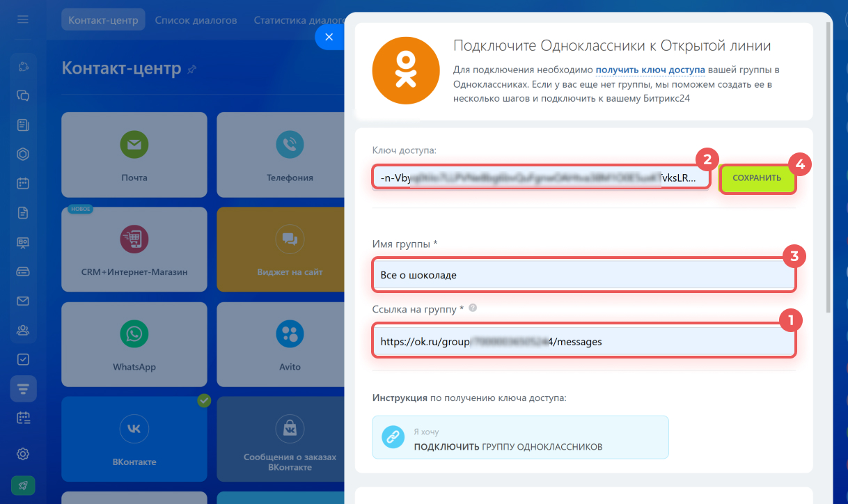Image resolution: width=848 pixels, height=504 pixels.
Task: Click the Ключ доступа label
Action: click(405, 150)
